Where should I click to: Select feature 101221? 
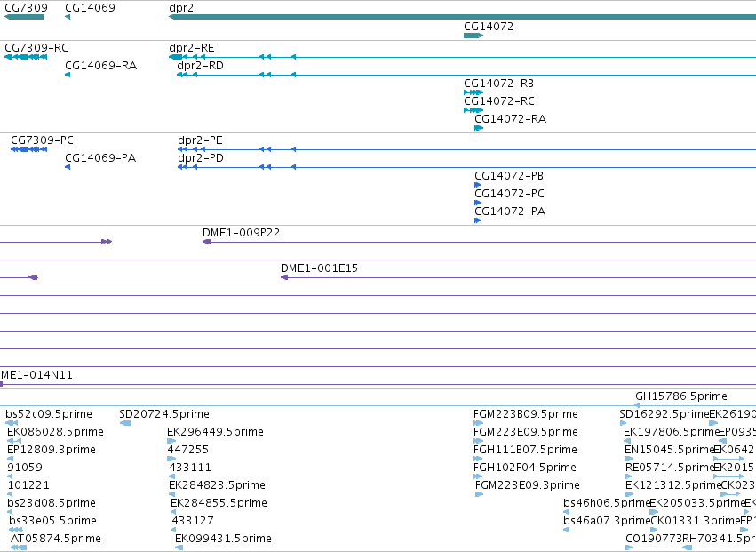[x=28, y=485]
